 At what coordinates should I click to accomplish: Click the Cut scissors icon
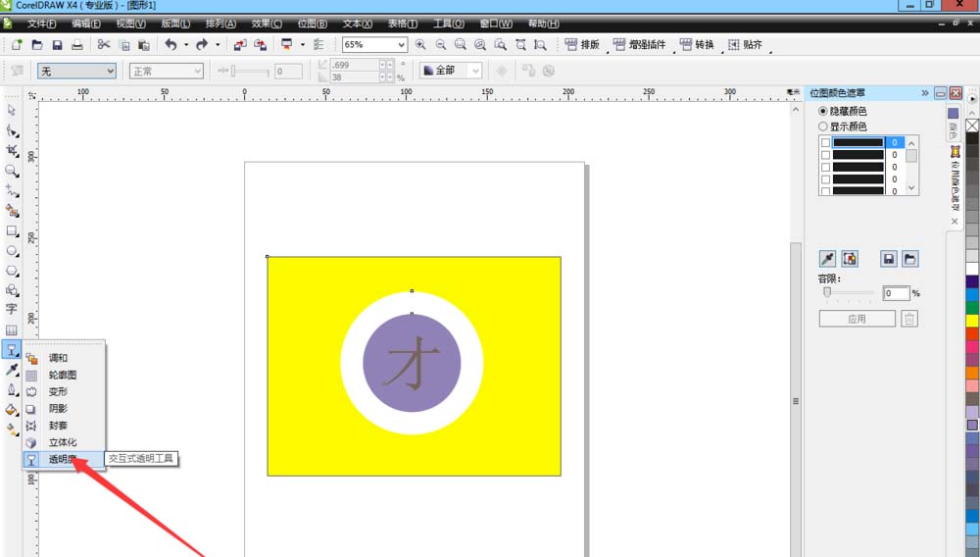[x=103, y=45]
